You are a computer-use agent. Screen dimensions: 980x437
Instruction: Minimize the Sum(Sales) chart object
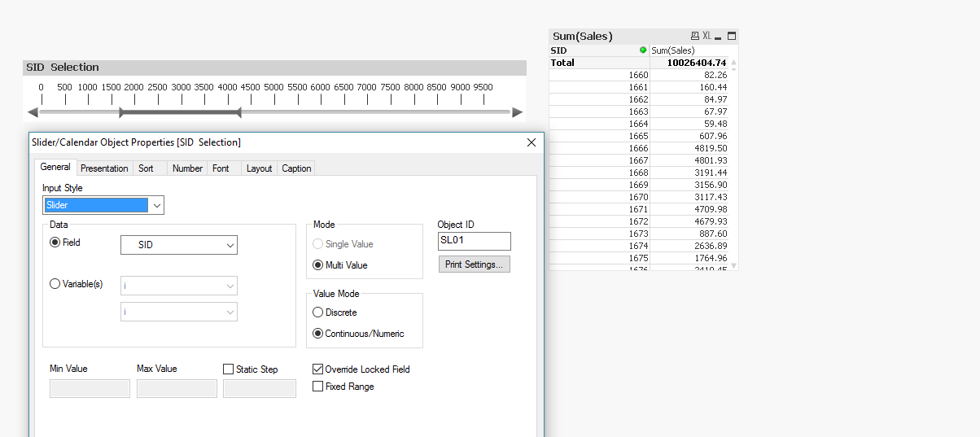click(x=719, y=37)
